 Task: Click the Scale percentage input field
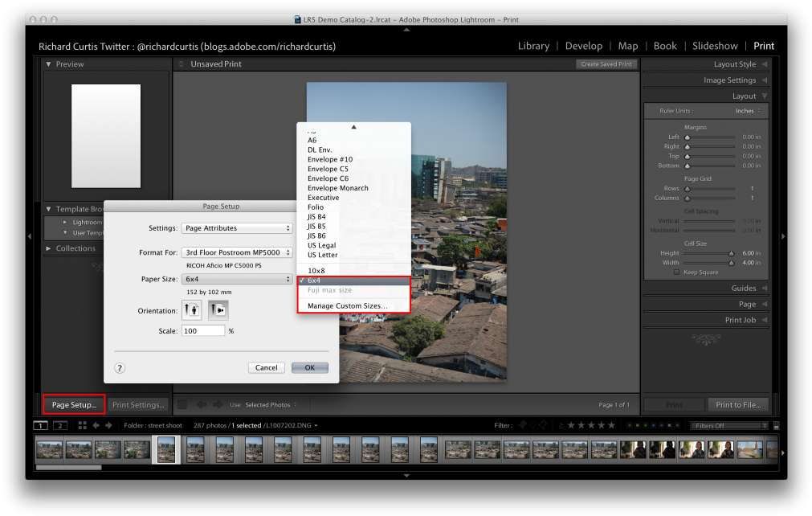(x=202, y=330)
